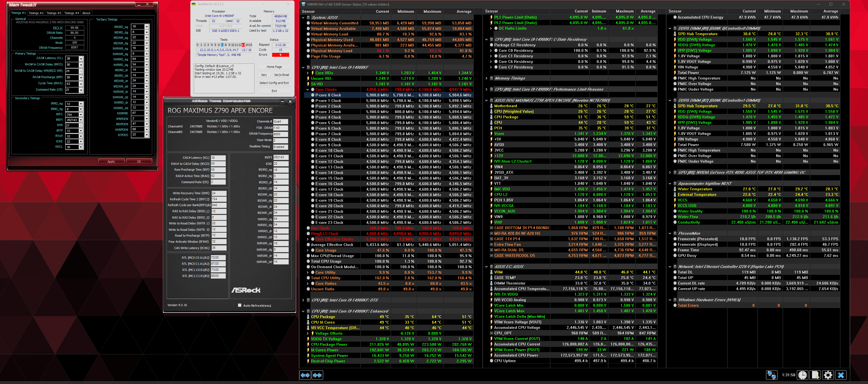Image resolution: width=868 pixels, height=384 pixels.
Task: Expand OC Ratio Limits node
Action: pos(491,28)
